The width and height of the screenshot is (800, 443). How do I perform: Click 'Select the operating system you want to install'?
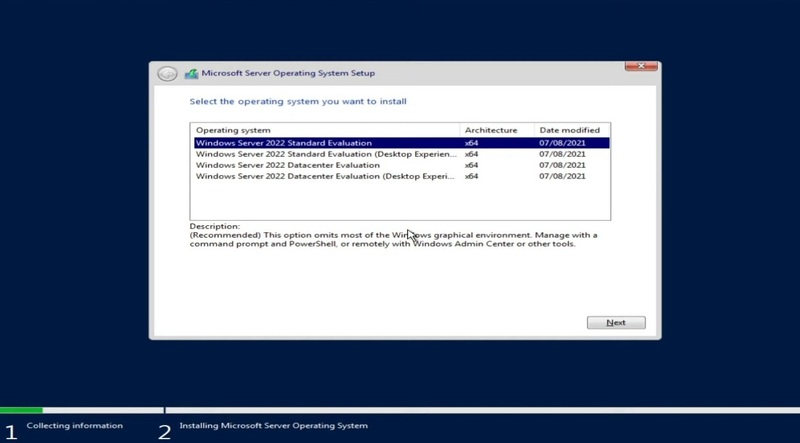pyautogui.click(x=298, y=102)
